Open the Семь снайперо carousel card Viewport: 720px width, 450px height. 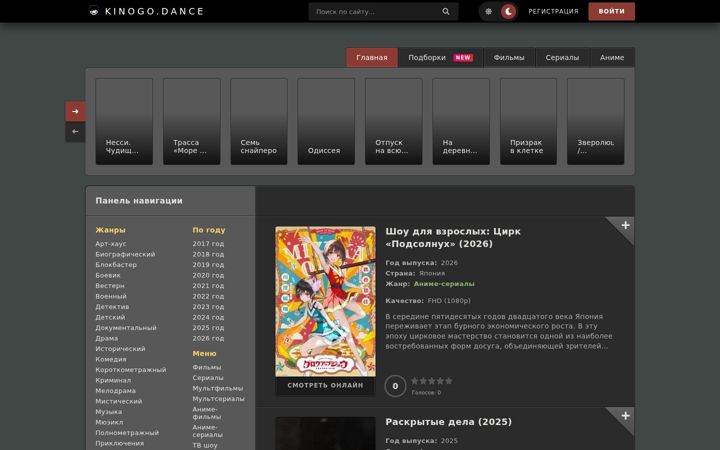click(259, 121)
